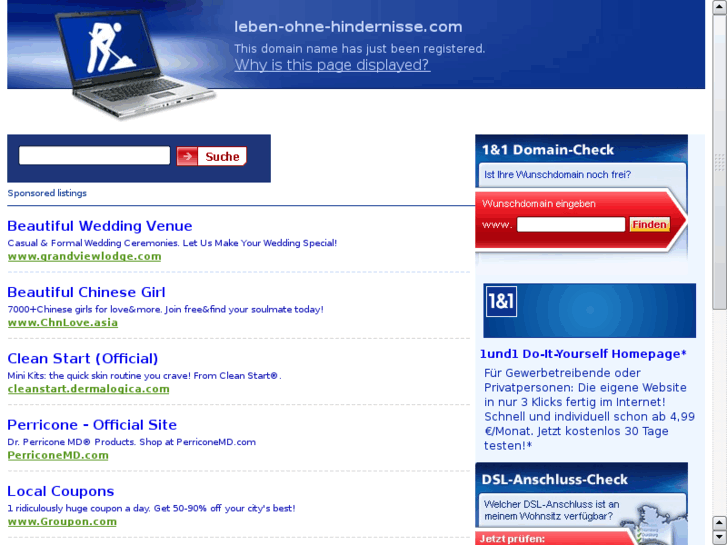
Task: Click the red arrow icon beside Suche
Action: [187, 156]
